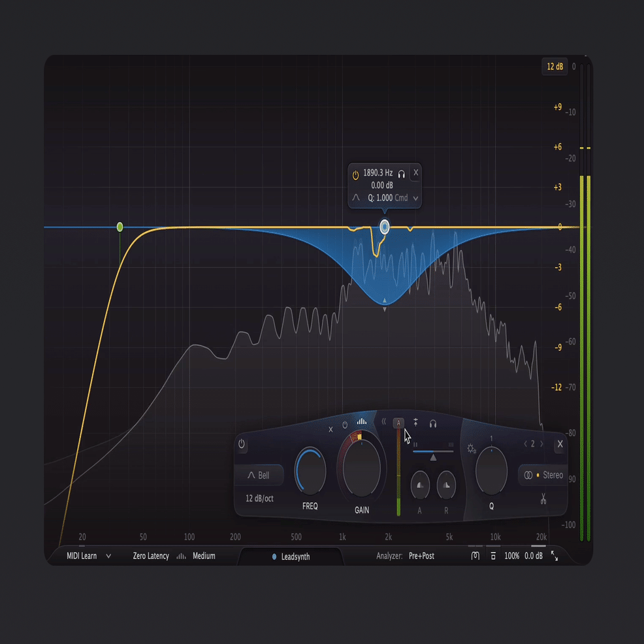Screen dimensions: 644x644
Task: Click the output level meter
Action: [x=585, y=302]
